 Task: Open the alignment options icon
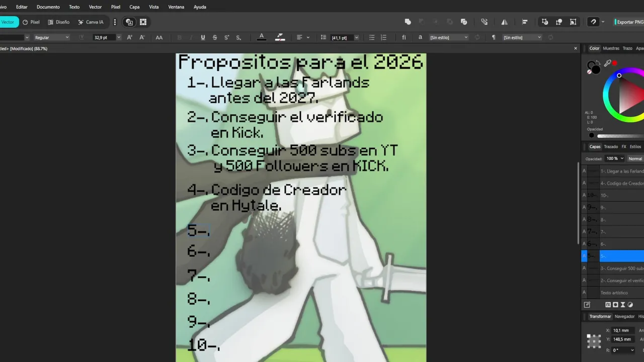[525, 22]
